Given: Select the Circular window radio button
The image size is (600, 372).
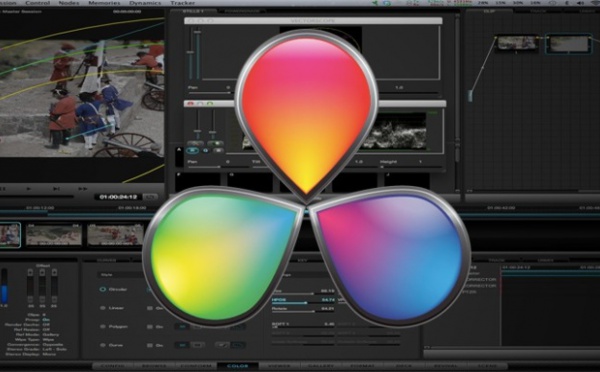Looking at the screenshot, I should (103, 289).
